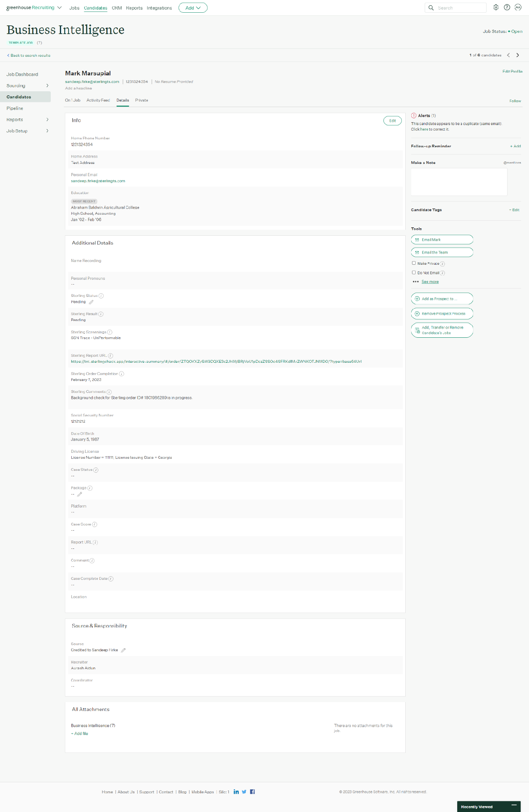Open the settings gear icon
Viewport: 529px width, 812px height.
[x=496, y=8]
